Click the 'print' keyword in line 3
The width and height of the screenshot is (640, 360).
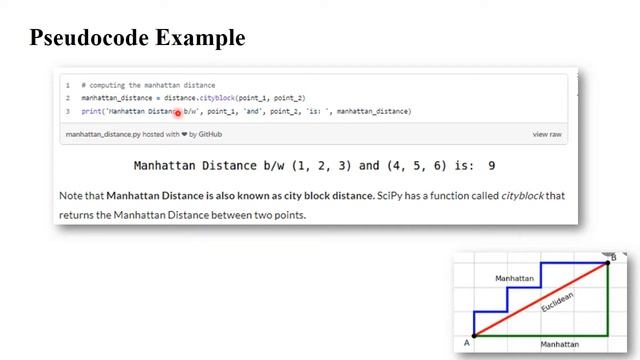91,111
